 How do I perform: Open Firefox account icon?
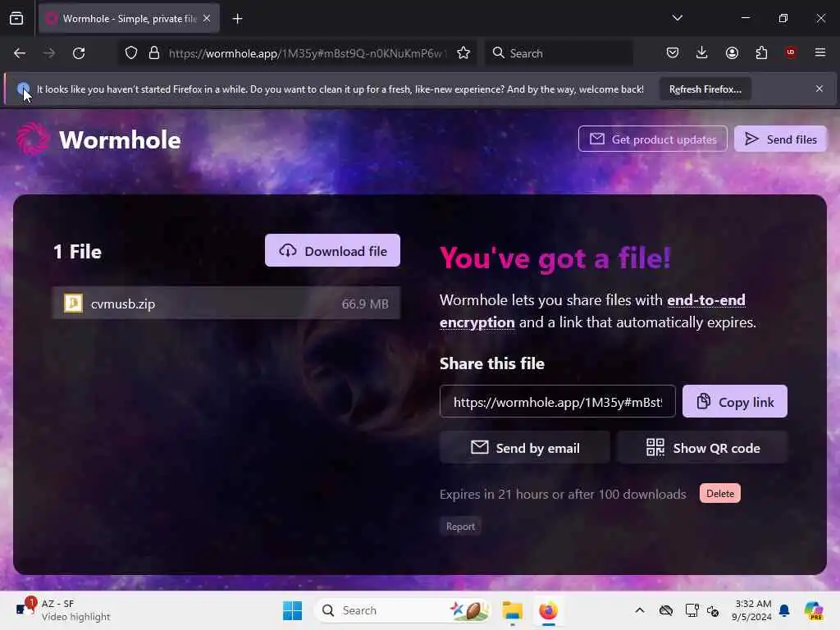pos(732,52)
